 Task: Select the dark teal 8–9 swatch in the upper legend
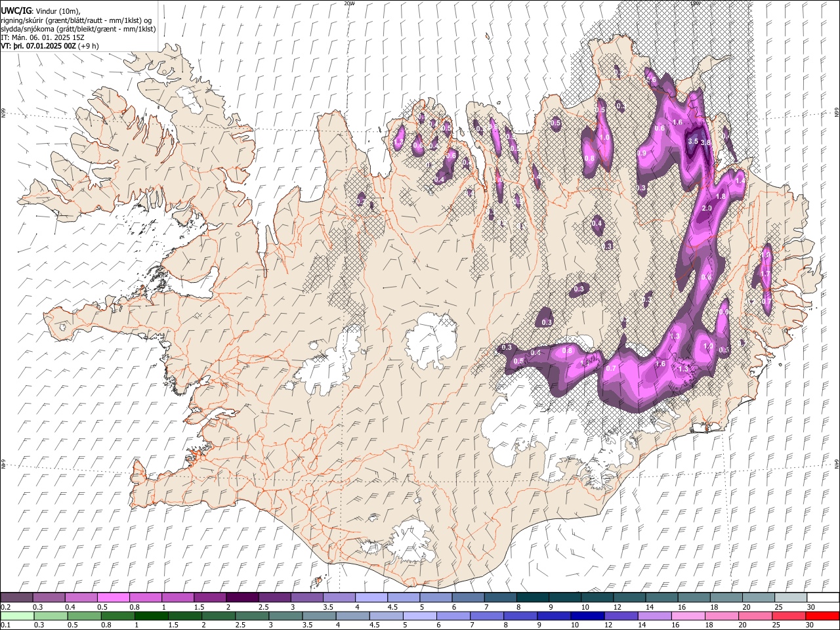coord(532,598)
